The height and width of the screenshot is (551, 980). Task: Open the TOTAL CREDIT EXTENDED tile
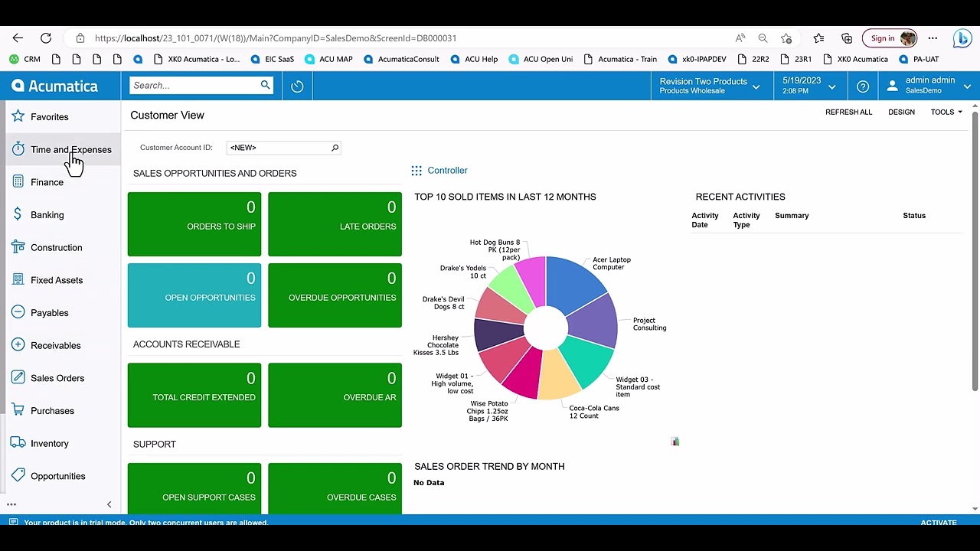click(x=194, y=395)
